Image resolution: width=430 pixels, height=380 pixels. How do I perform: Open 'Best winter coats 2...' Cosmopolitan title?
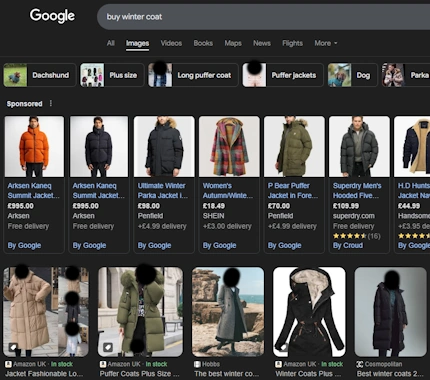coord(390,374)
